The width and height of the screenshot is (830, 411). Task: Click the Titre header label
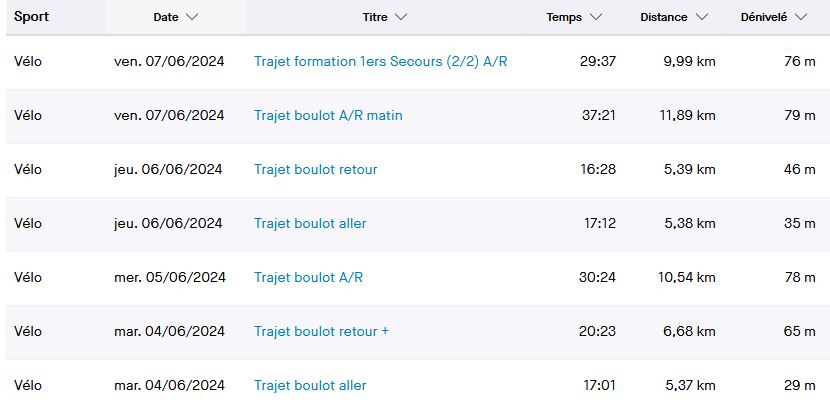tap(375, 18)
